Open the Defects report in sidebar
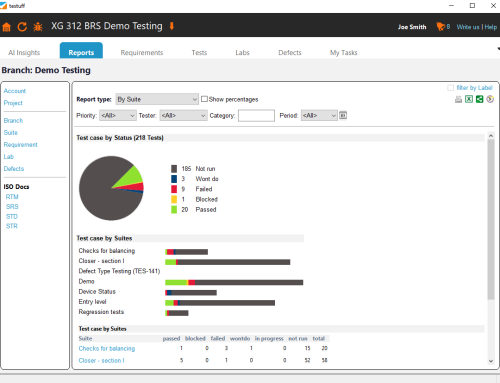Screen dimensions: 500x383 14,169
